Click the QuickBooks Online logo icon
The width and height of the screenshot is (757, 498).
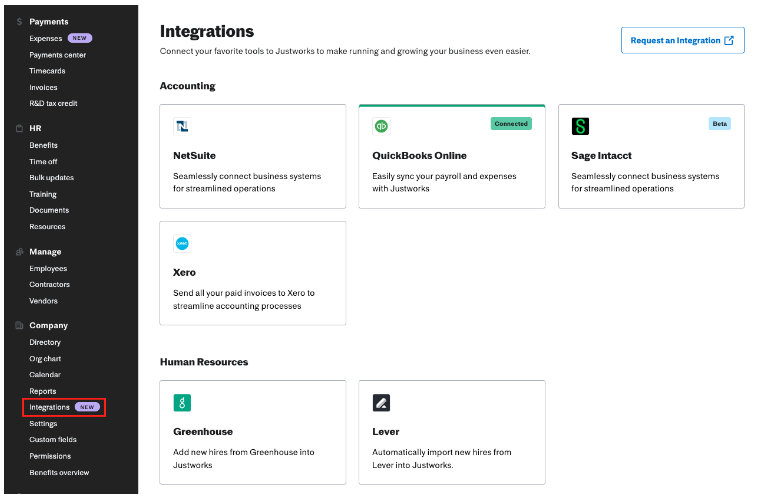(381, 126)
